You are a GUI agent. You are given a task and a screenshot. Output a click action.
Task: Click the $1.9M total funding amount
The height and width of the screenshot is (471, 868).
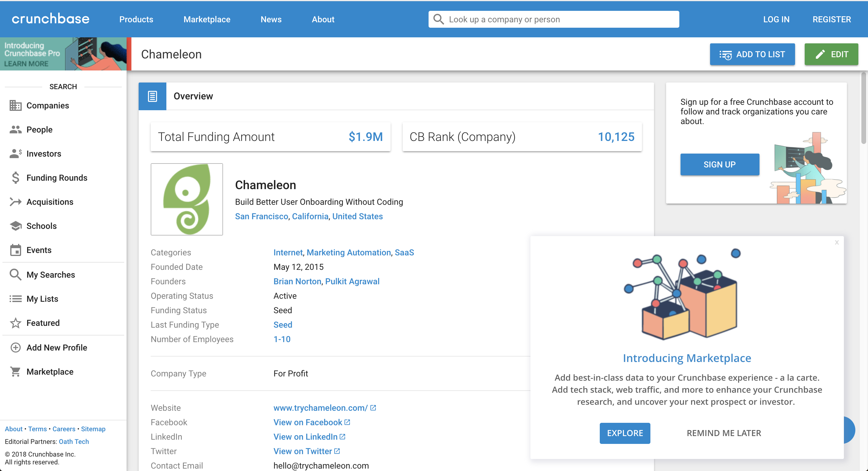pos(366,137)
